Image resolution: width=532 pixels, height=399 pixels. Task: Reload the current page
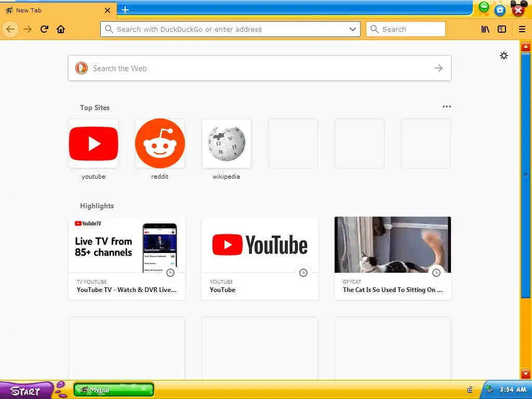coord(44,29)
